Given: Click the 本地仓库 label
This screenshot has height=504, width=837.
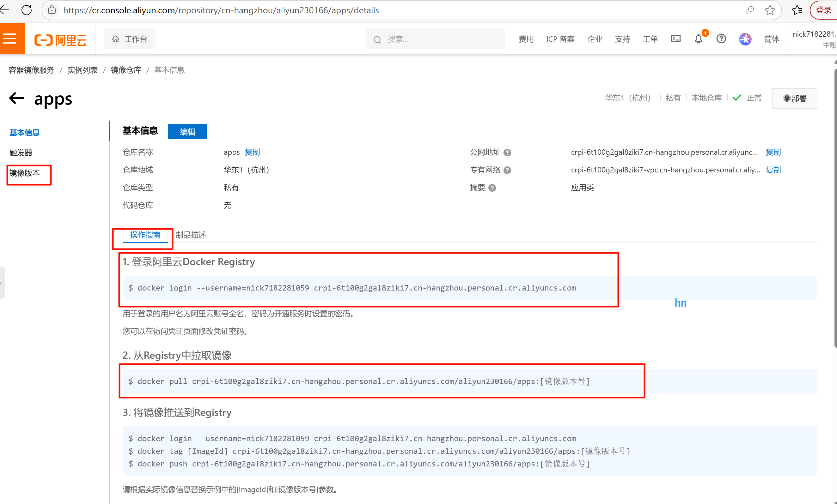Looking at the screenshot, I should [x=706, y=98].
